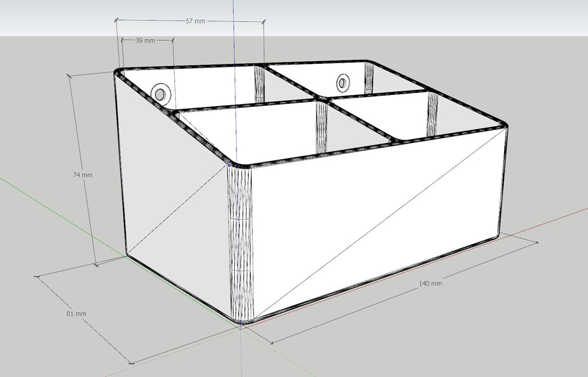Viewport: 588px width, 377px height.
Task: Click the axes origin at box bottom corner
Action: click(x=239, y=324)
